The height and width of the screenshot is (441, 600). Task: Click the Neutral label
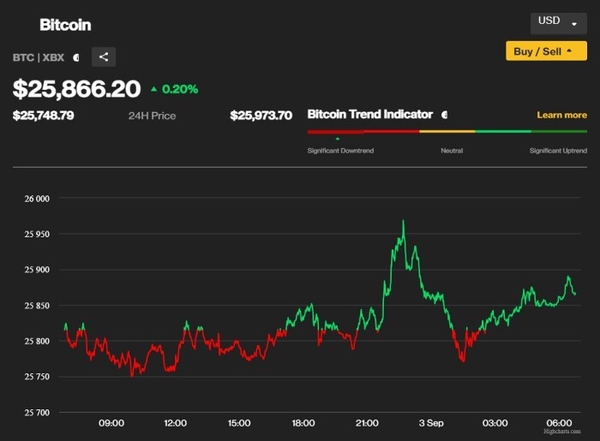452,150
